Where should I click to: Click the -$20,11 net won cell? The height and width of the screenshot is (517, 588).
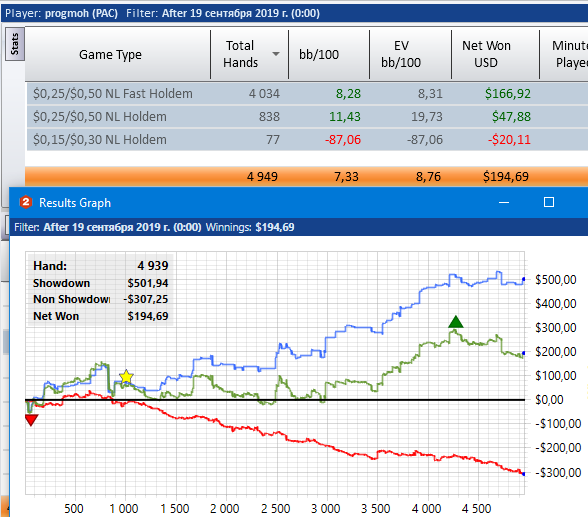click(x=509, y=139)
